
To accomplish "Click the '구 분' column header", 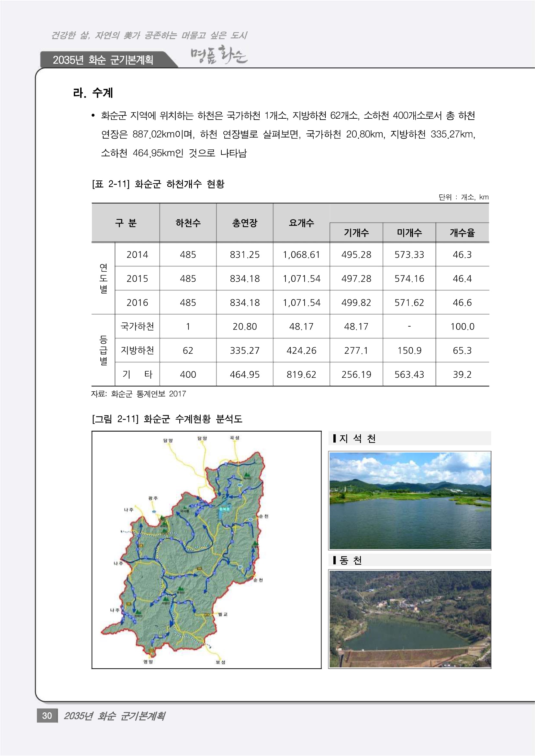I will tap(126, 223).
